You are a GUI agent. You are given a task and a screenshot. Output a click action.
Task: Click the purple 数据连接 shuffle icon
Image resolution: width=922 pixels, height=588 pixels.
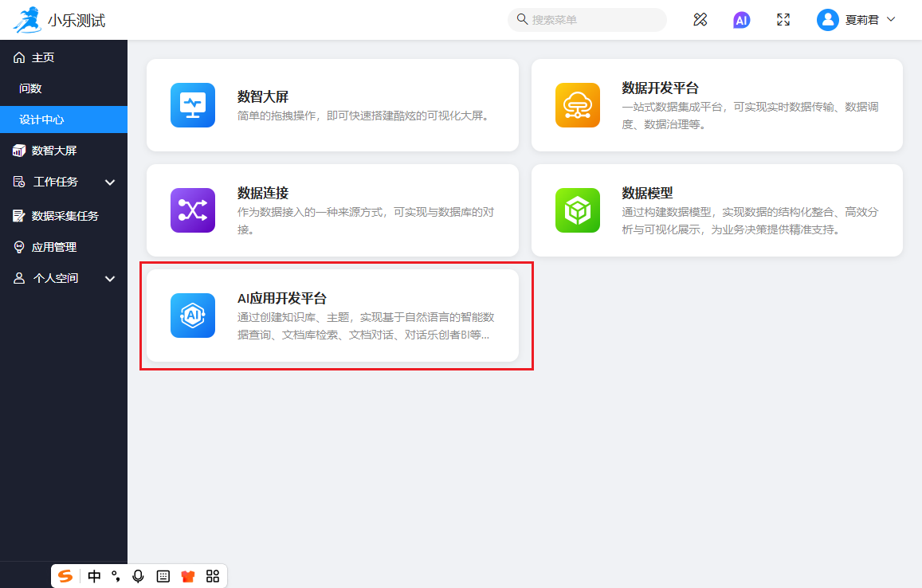(193, 210)
